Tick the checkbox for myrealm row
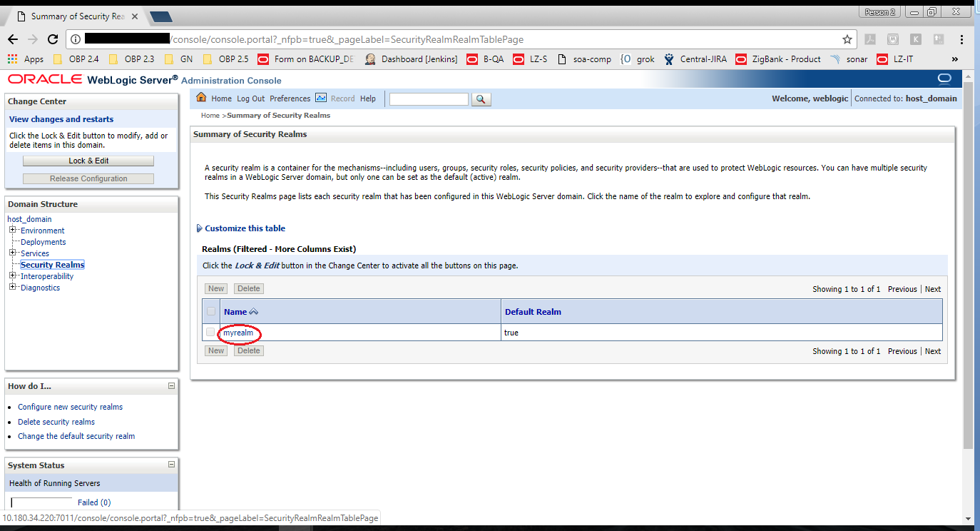Screen dimensions: 980x531 tap(210, 333)
